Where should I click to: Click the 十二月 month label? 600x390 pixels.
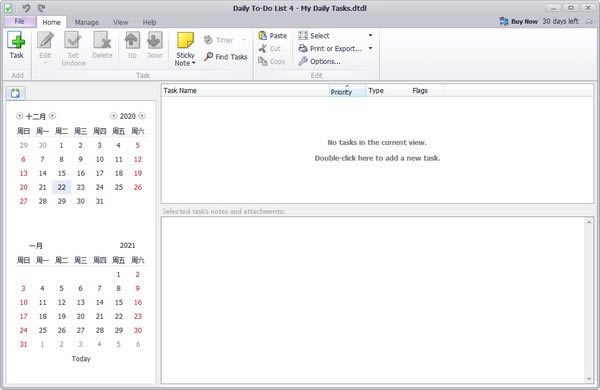pos(36,116)
